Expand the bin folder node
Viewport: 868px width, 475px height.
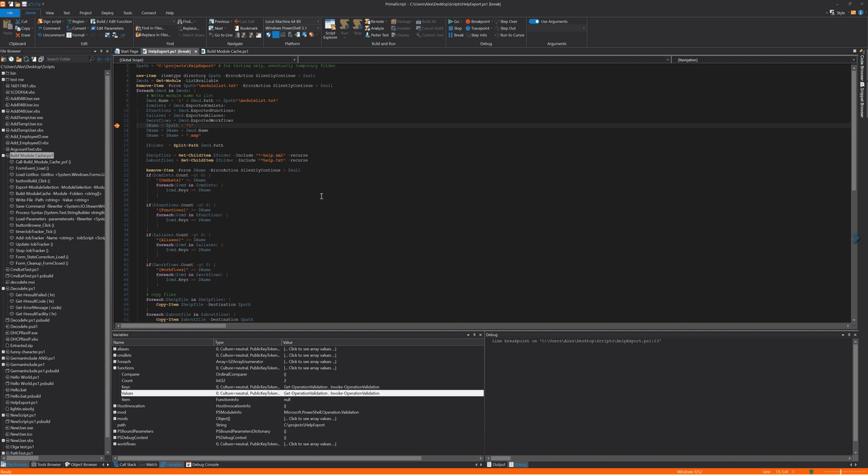(x=3, y=73)
